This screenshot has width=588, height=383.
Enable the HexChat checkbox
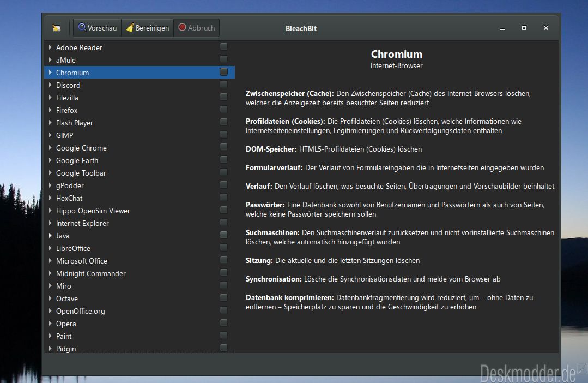pyautogui.click(x=224, y=197)
